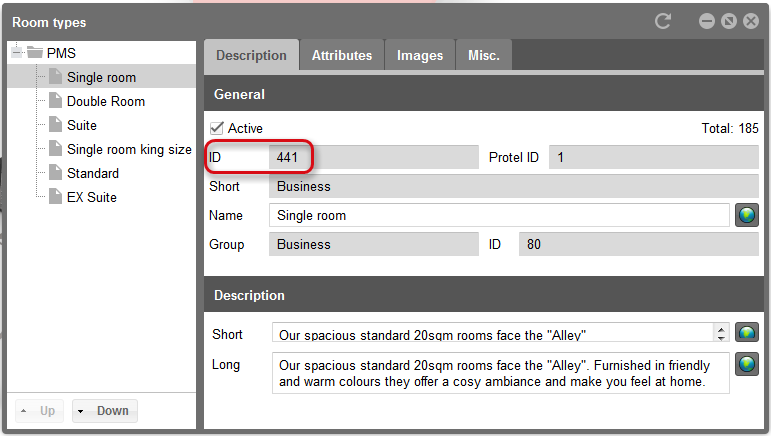
Task: Select Double Room in the tree
Action: pos(106,101)
